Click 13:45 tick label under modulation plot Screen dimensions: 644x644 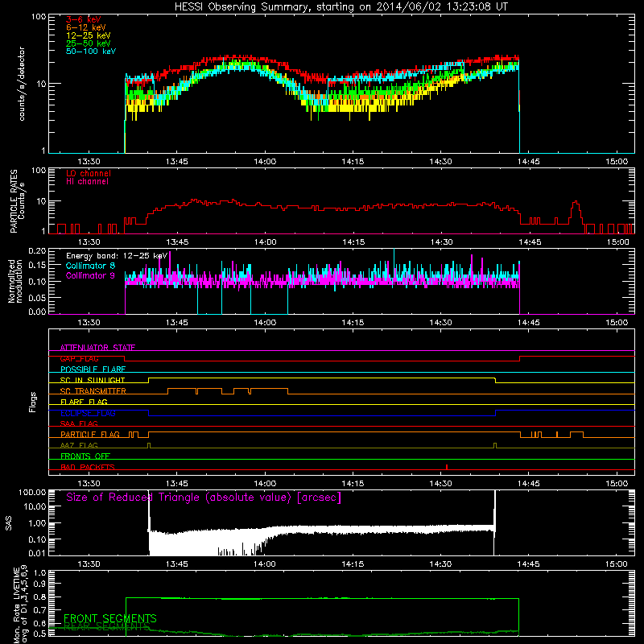pyautogui.click(x=177, y=323)
